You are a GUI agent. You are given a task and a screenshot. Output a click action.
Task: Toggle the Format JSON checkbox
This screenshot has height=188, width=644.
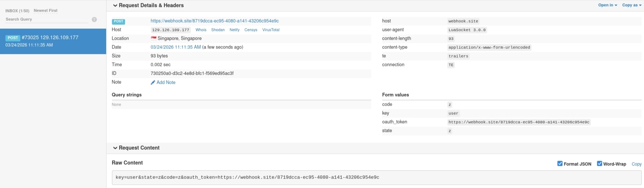(560, 164)
